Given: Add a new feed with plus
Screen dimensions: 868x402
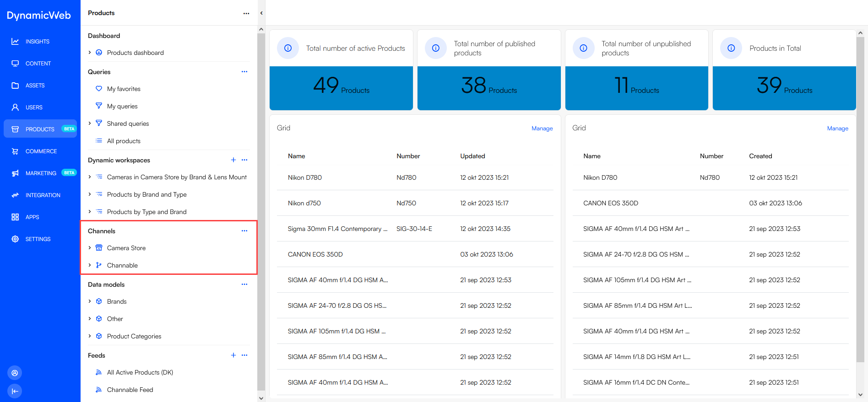Looking at the screenshot, I should coord(233,355).
